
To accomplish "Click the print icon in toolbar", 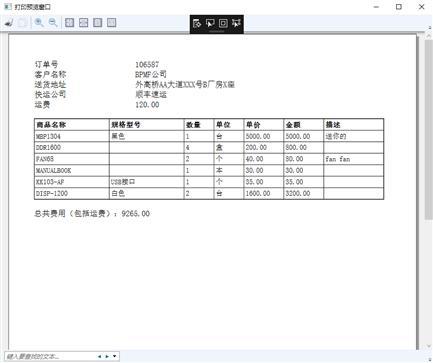I will [x=9, y=23].
